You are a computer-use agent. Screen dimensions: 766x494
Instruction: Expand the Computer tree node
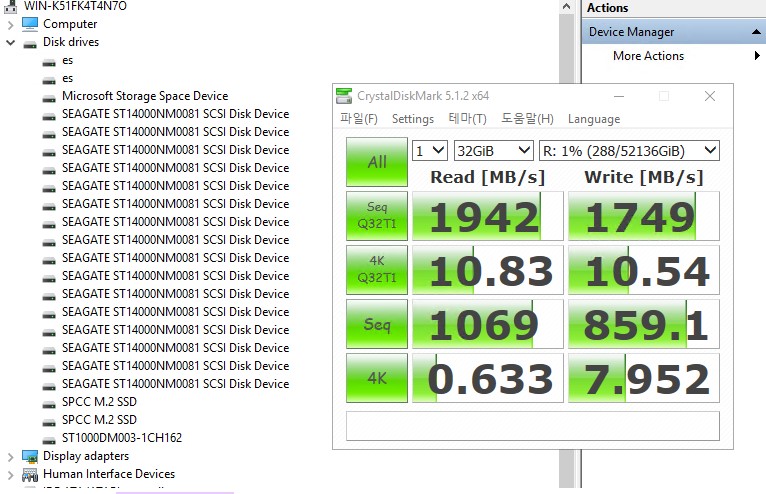(11, 24)
